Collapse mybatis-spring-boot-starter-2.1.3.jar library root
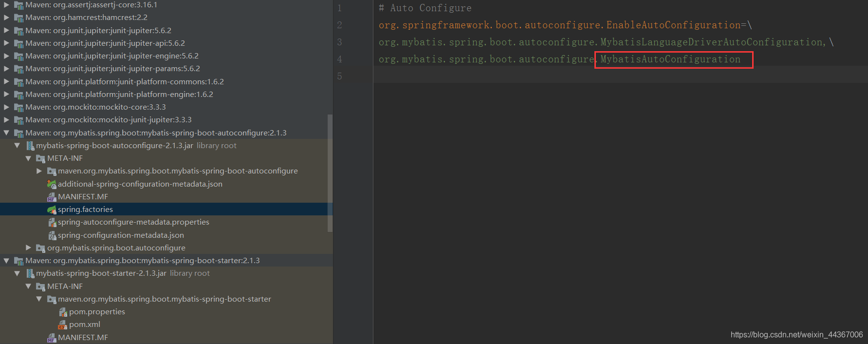 click(17, 273)
